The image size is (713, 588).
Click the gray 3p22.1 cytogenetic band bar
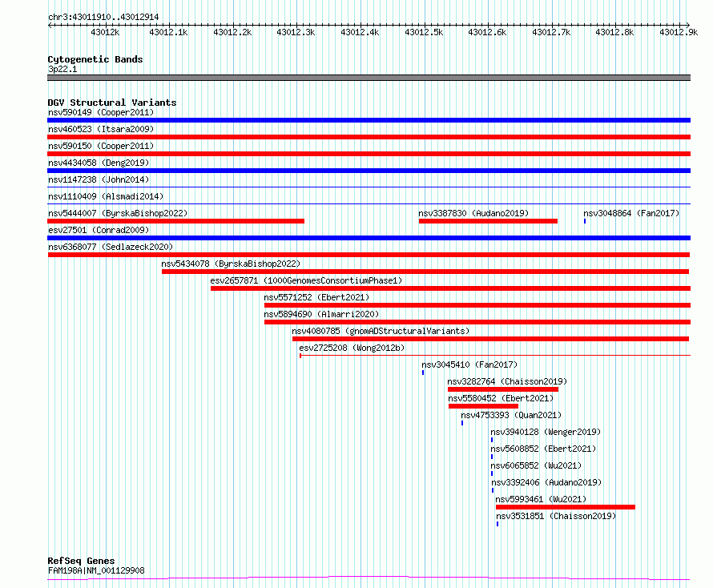pyautogui.click(x=369, y=78)
